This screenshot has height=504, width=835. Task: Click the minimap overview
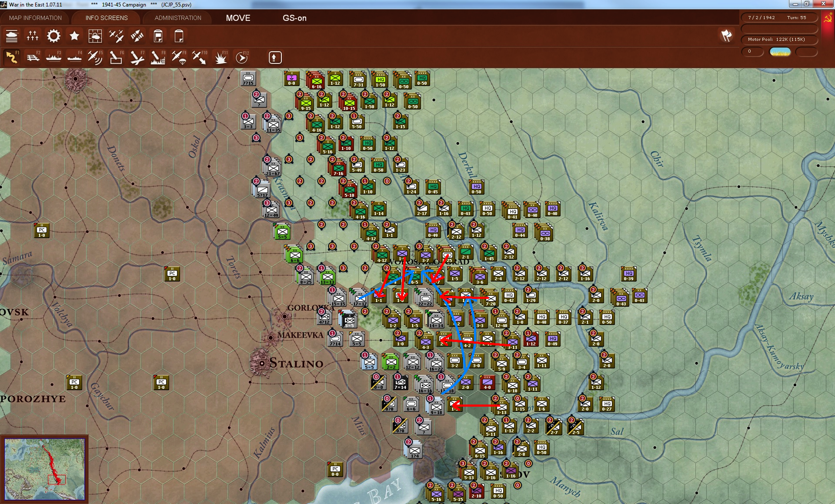pos(44,469)
